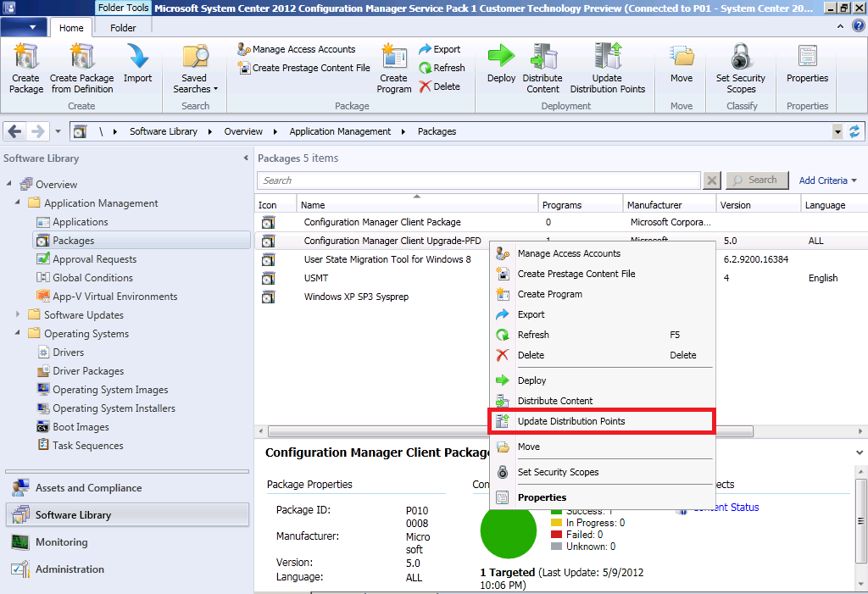This screenshot has width=868, height=594.
Task: Click the Distribute Content ribbon icon
Action: pos(543,57)
